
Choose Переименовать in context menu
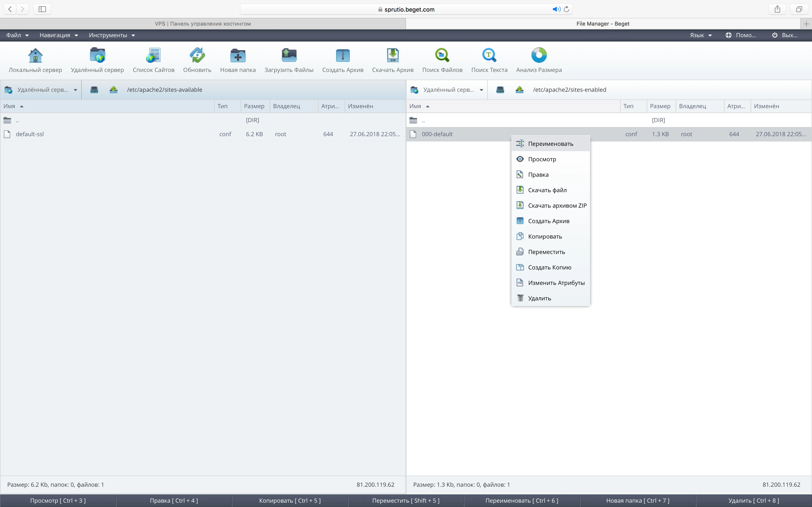550,144
